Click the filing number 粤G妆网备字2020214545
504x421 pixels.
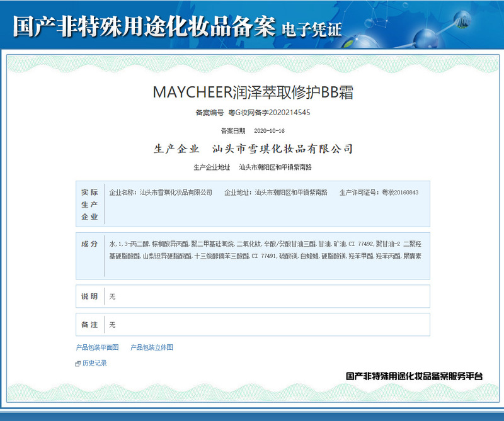click(270, 113)
